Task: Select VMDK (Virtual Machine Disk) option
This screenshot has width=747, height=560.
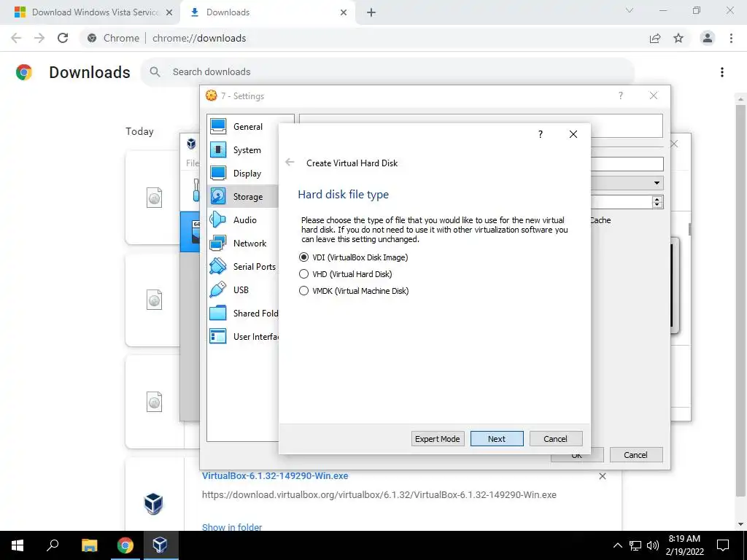Action: coord(354,290)
